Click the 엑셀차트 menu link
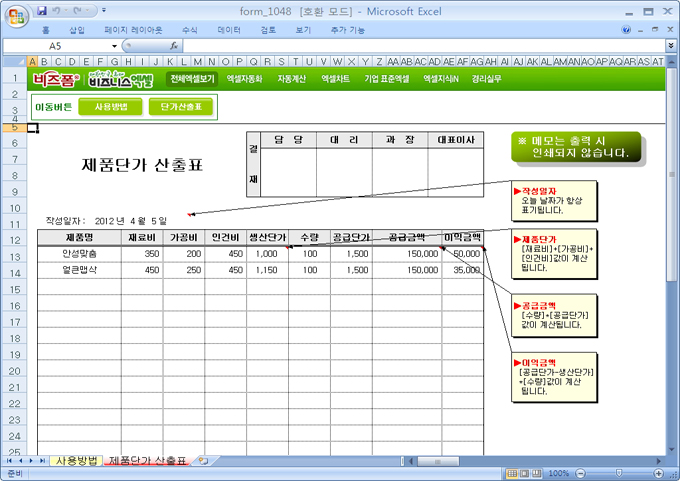 pyautogui.click(x=335, y=78)
